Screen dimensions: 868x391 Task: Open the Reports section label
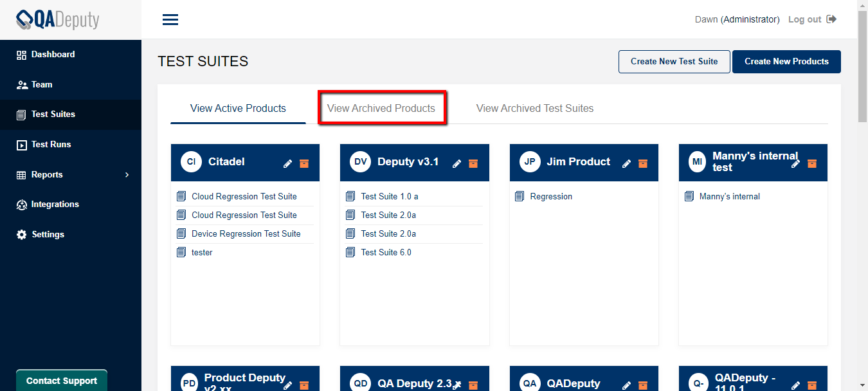pyautogui.click(x=47, y=175)
